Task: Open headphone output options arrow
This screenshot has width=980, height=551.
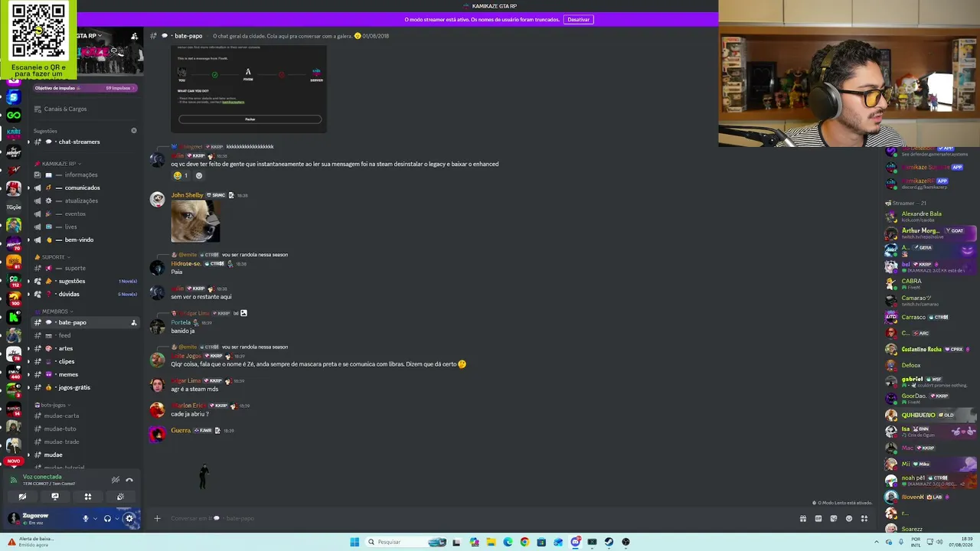Action: (x=116, y=518)
